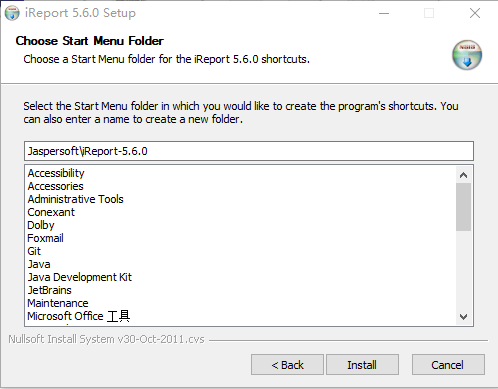Select the JetBrains folder

click(x=49, y=290)
